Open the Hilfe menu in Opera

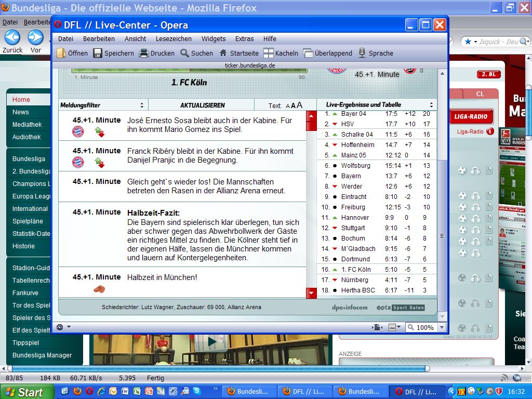(x=270, y=38)
